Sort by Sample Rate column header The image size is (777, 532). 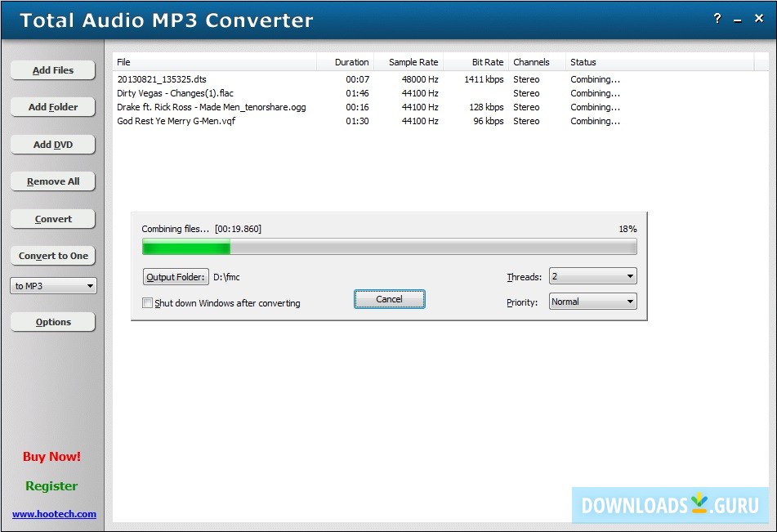[x=409, y=62]
